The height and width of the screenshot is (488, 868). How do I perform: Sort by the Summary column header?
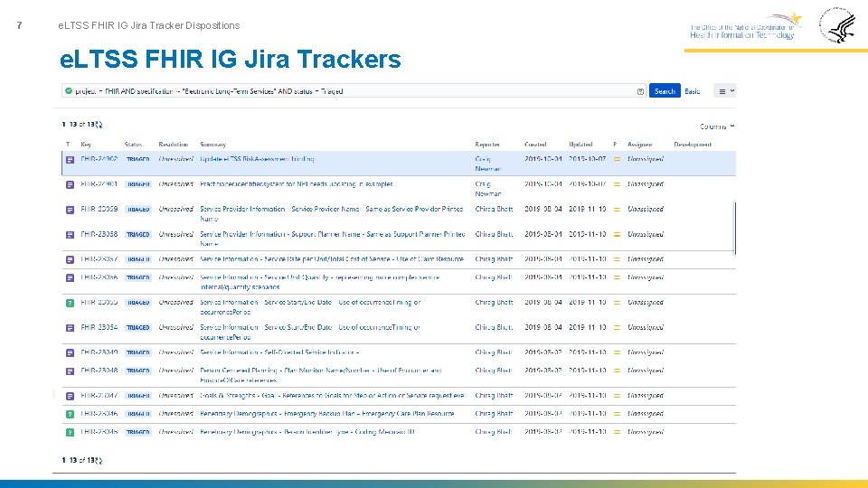point(213,145)
